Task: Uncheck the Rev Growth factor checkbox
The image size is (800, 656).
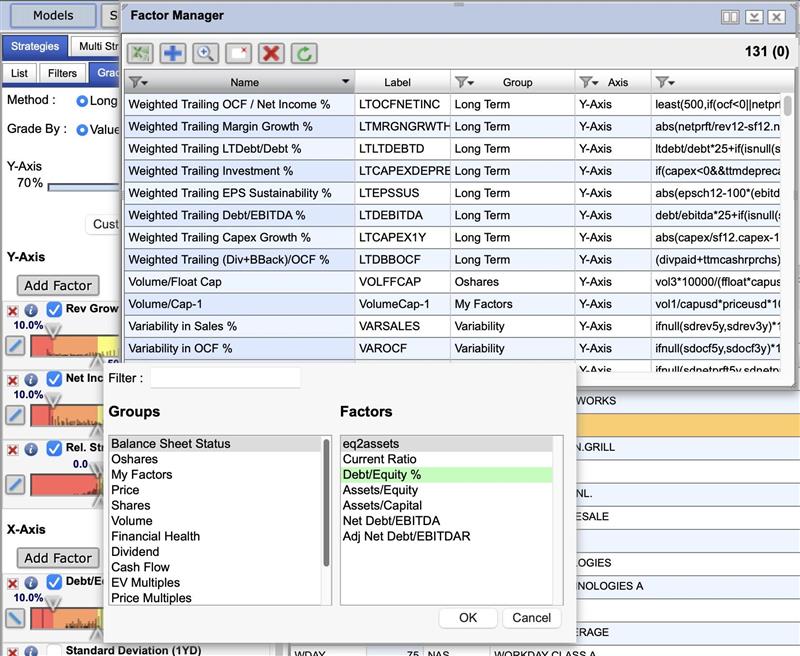Action: coord(55,310)
